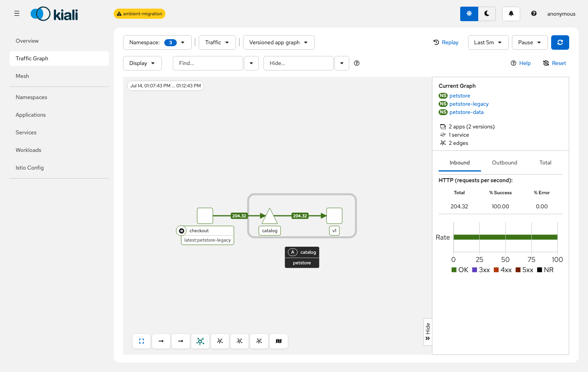Click edge label between checkout and catalog
The height and width of the screenshot is (372, 588).
click(239, 216)
